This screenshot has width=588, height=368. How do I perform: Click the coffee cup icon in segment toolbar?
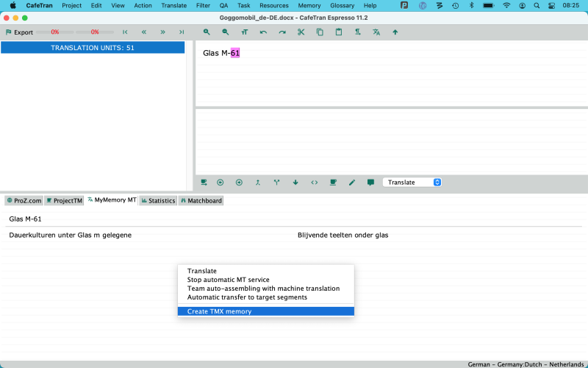coord(333,183)
